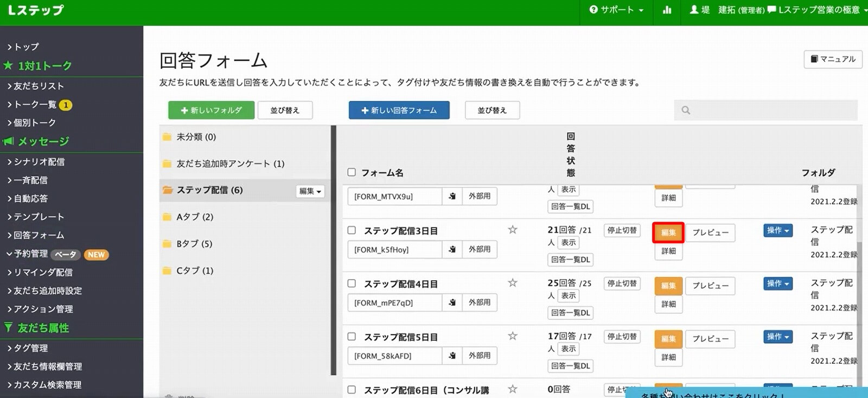This screenshot has width=868, height=398.
Task: Click 停止切替 for ステップ配信5日目
Action: (x=622, y=337)
